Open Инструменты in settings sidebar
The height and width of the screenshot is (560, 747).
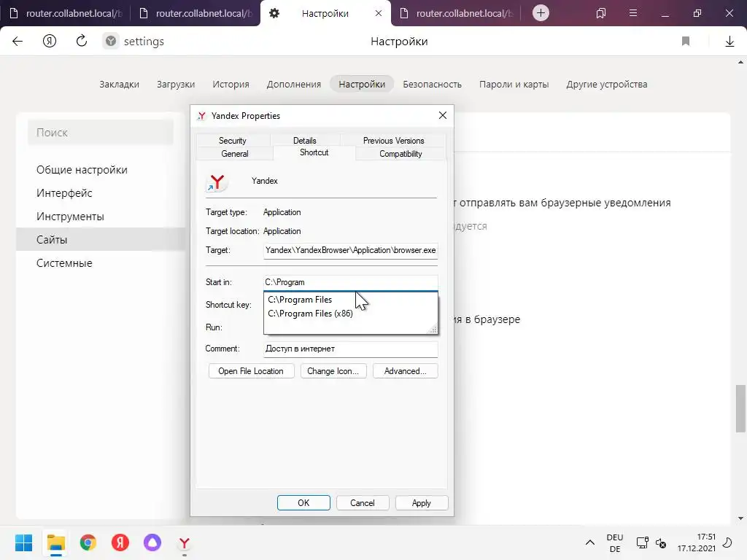70,217
